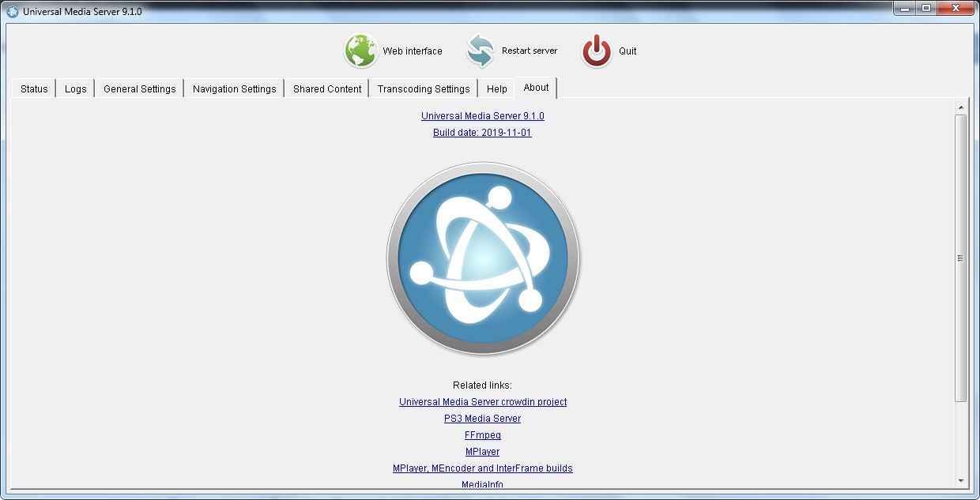Open the Web interface via globe icon
The image size is (980, 500).
[360, 50]
